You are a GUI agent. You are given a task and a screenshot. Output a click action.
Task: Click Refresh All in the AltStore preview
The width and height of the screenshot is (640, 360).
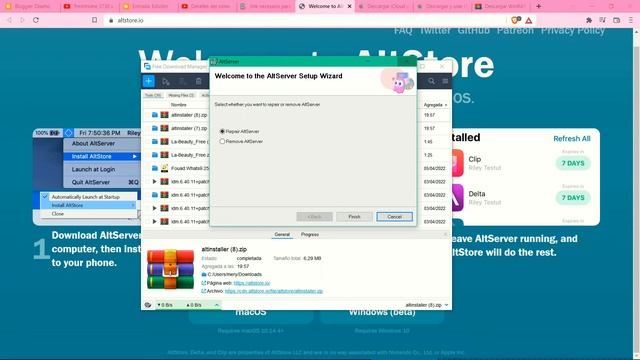coord(572,139)
